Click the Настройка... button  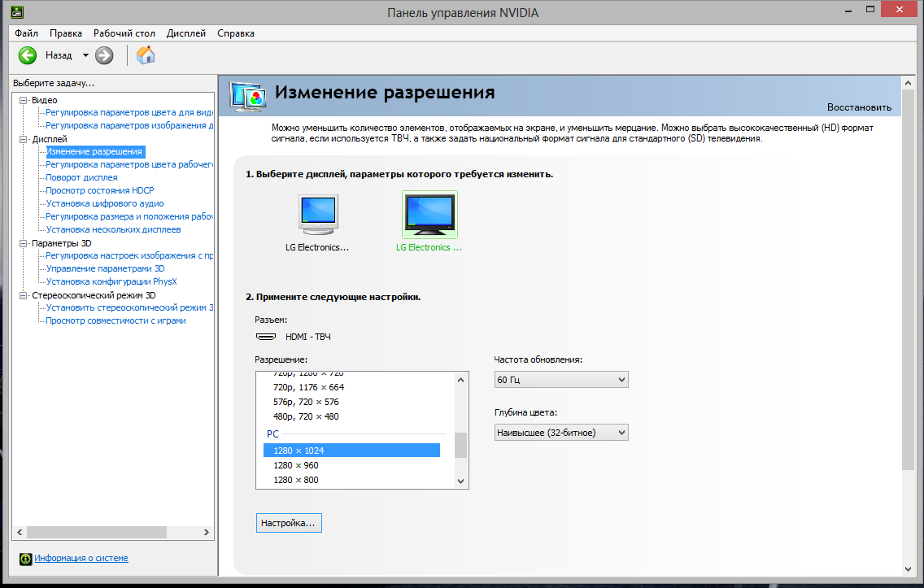tap(289, 523)
